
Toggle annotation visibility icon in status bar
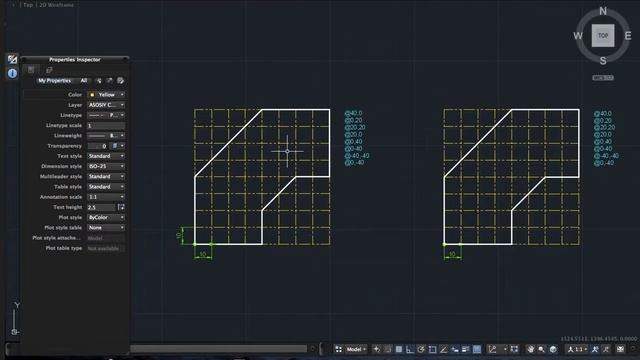pyautogui.click(x=595, y=349)
